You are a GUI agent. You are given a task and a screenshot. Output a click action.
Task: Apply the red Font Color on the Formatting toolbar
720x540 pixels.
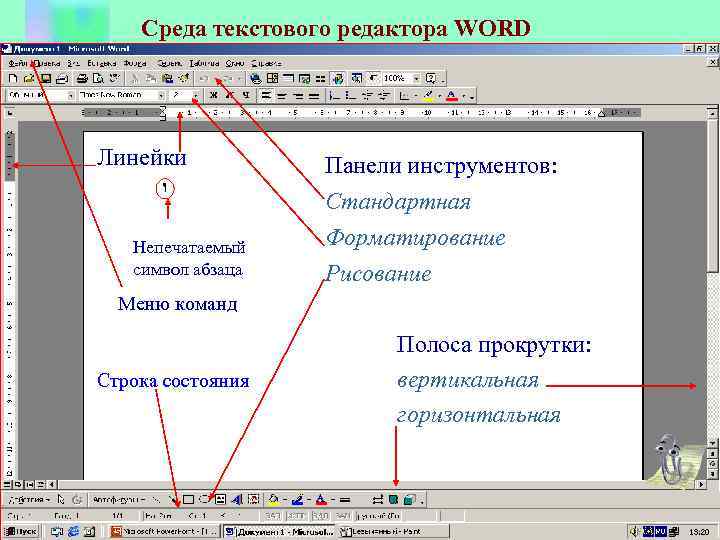(452, 96)
